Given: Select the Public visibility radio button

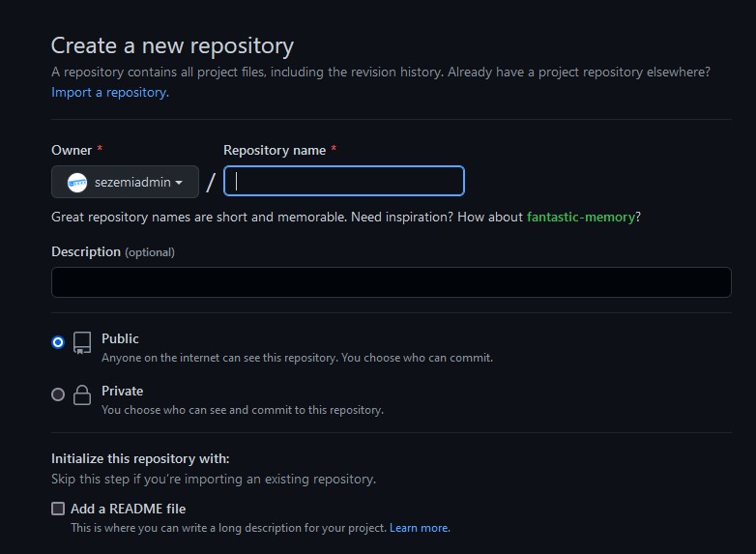Looking at the screenshot, I should click(58, 342).
